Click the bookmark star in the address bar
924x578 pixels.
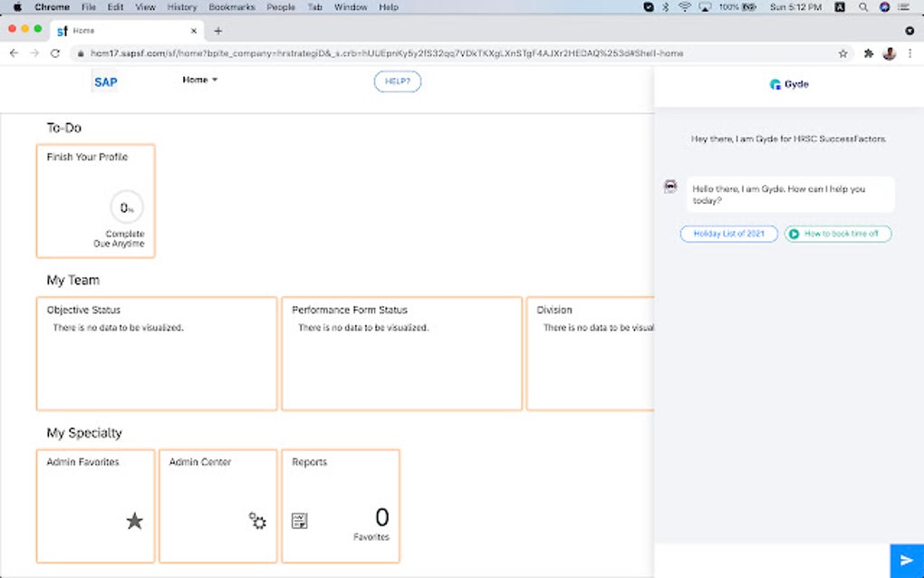click(x=843, y=53)
